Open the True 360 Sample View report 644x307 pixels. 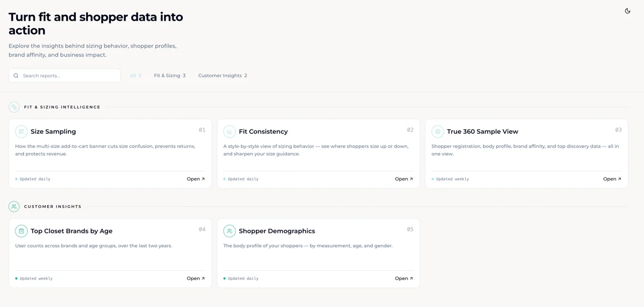pos(612,179)
